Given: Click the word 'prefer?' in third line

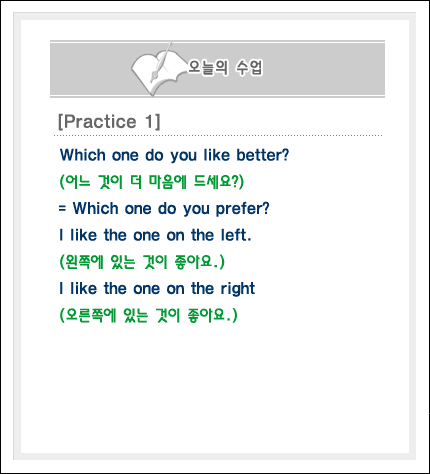Looking at the screenshot, I should click(243, 209).
